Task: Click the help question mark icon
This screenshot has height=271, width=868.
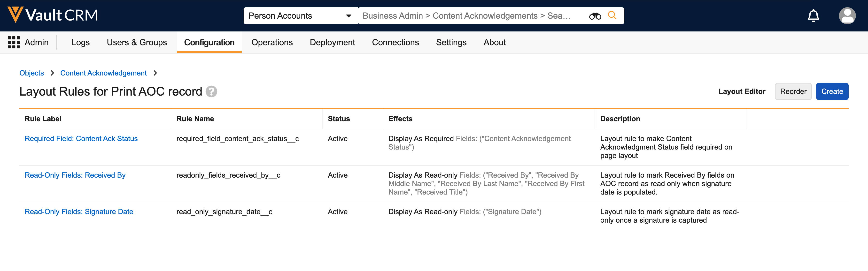Action: (211, 91)
